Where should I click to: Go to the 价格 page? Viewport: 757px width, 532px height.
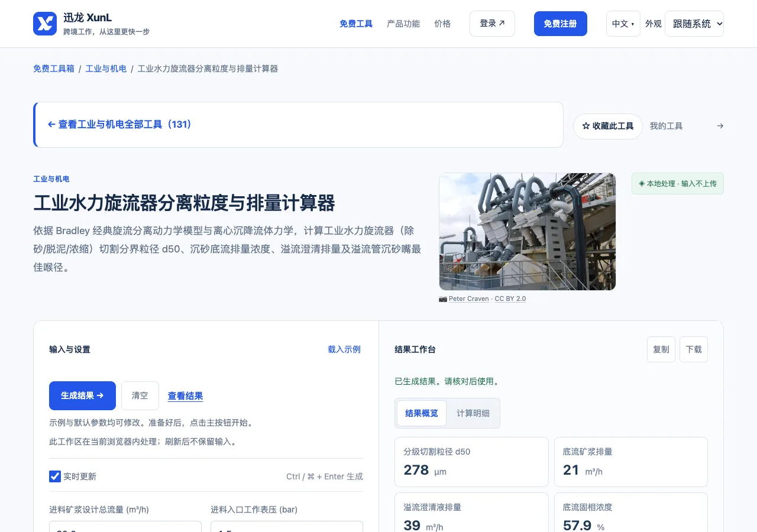(442, 24)
